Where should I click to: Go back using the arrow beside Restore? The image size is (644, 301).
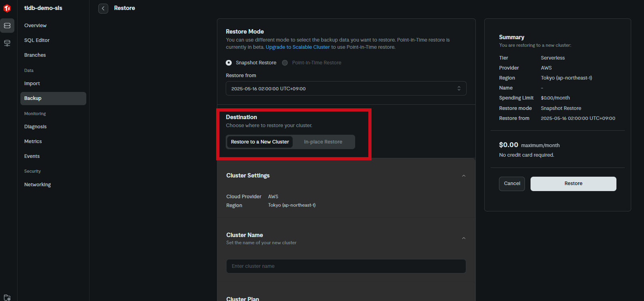pos(103,8)
